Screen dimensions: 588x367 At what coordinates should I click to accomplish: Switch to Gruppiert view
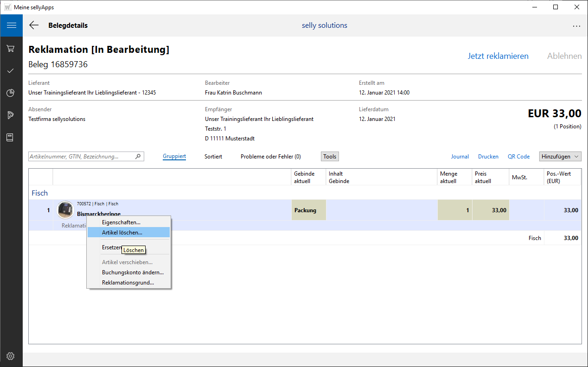click(x=174, y=157)
